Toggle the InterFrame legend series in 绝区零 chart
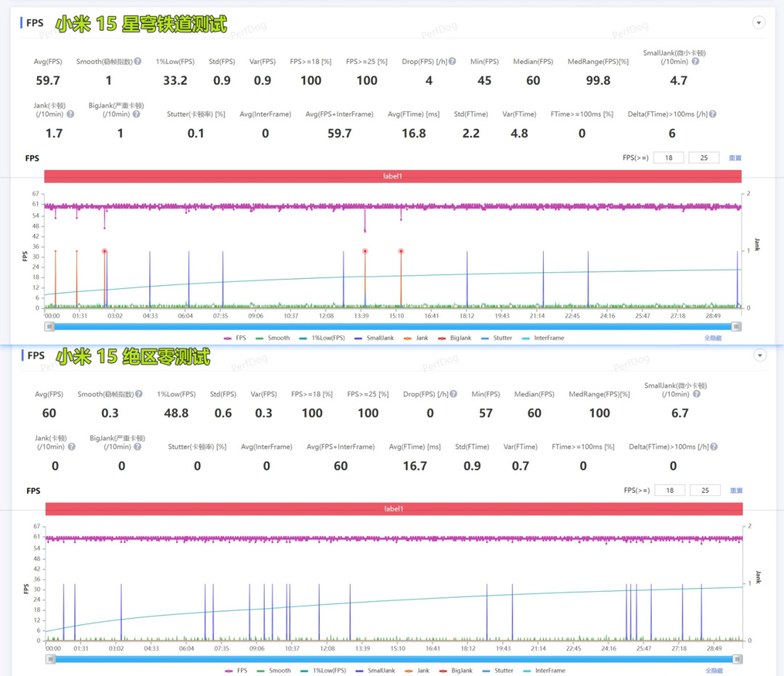The width and height of the screenshot is (784, 676). [x=544, y=670]
